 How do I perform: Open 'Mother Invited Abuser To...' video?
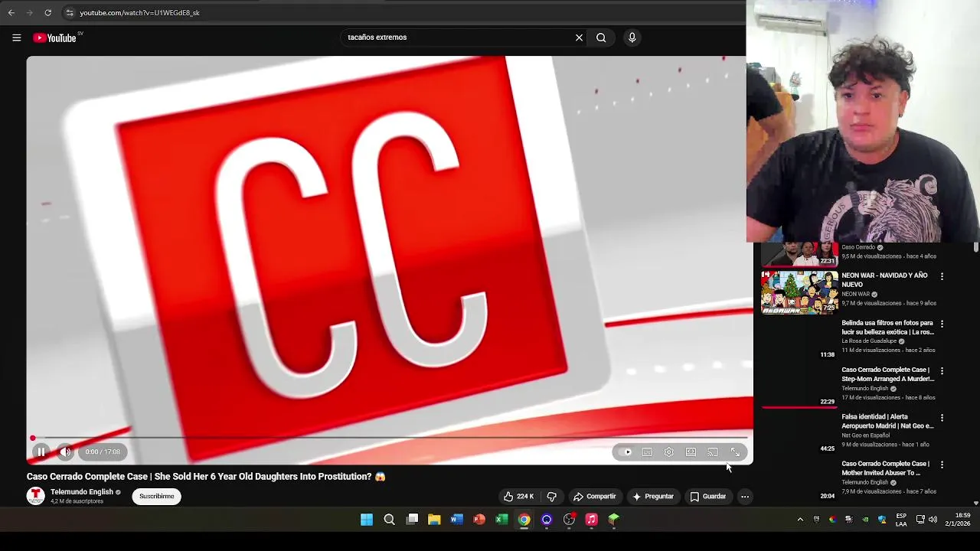pos(885,468)
